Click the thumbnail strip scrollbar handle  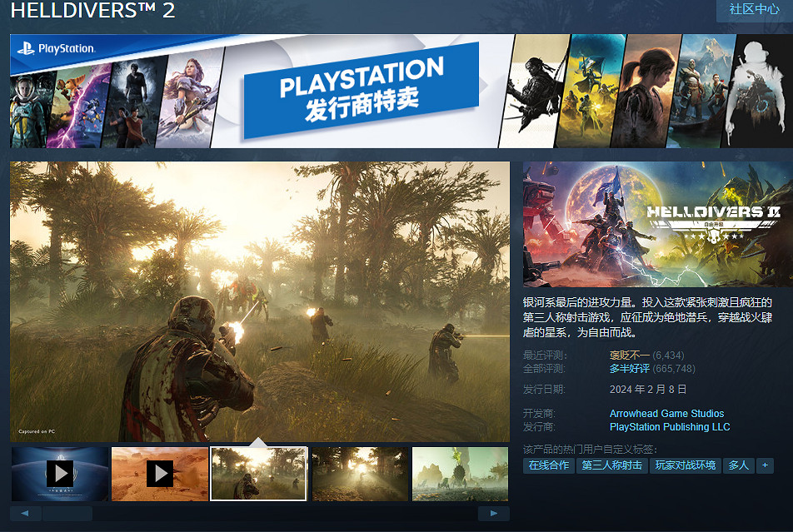[67, 514]
